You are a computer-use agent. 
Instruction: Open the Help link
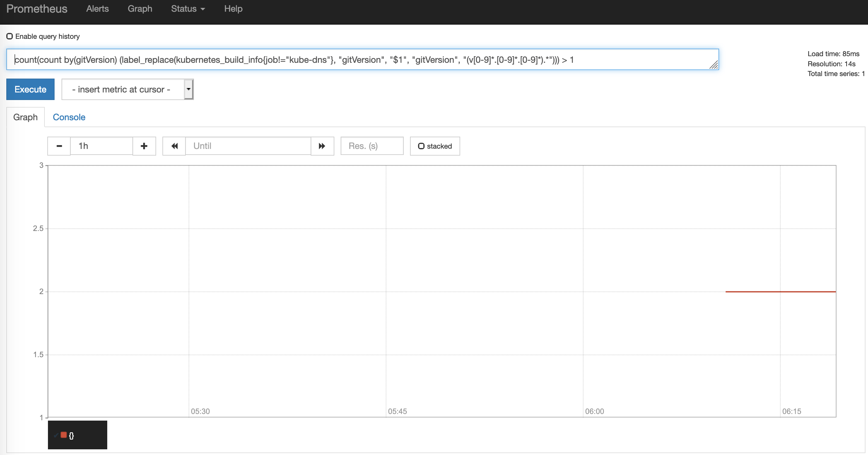point(233,9)
